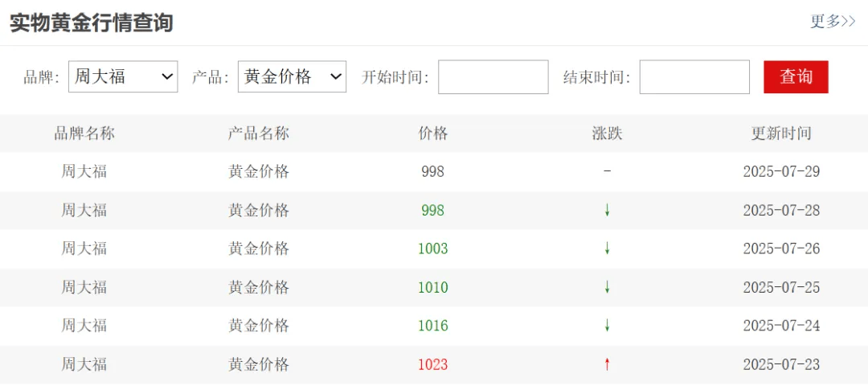Click the red up arrow for 2025-07-23
The width and height of the screenshot is (868, 386).
pos(608,364)
